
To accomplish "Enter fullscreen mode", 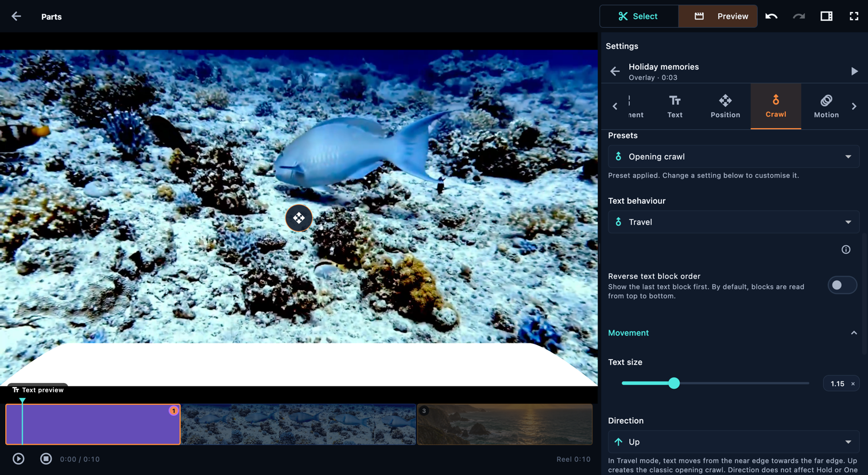I will point(854,16).
